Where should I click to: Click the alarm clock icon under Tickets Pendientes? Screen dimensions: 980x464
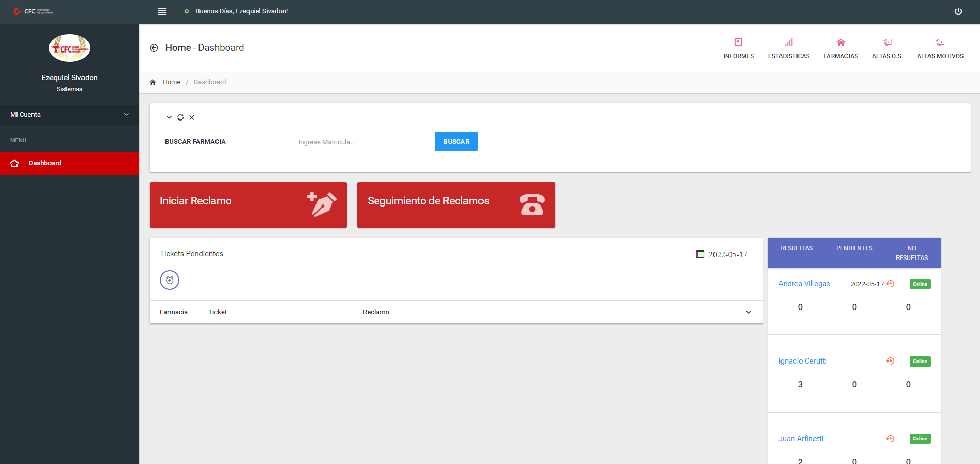[170, 280]
